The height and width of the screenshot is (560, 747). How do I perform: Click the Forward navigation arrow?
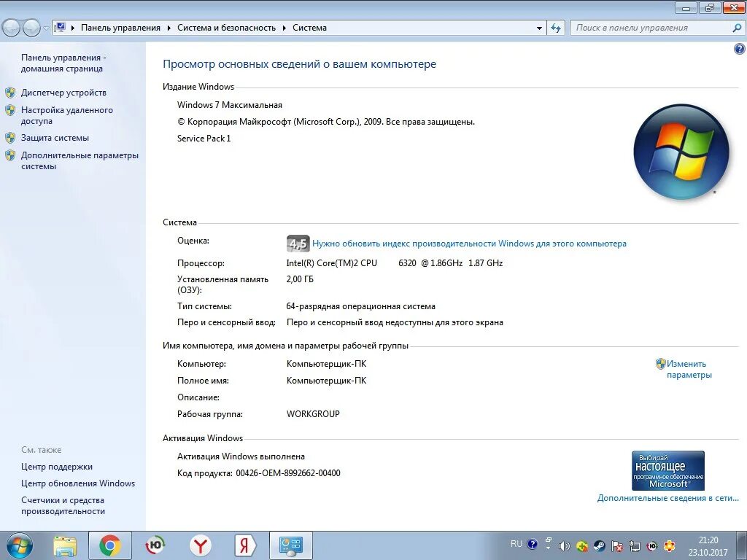[31, 28]
